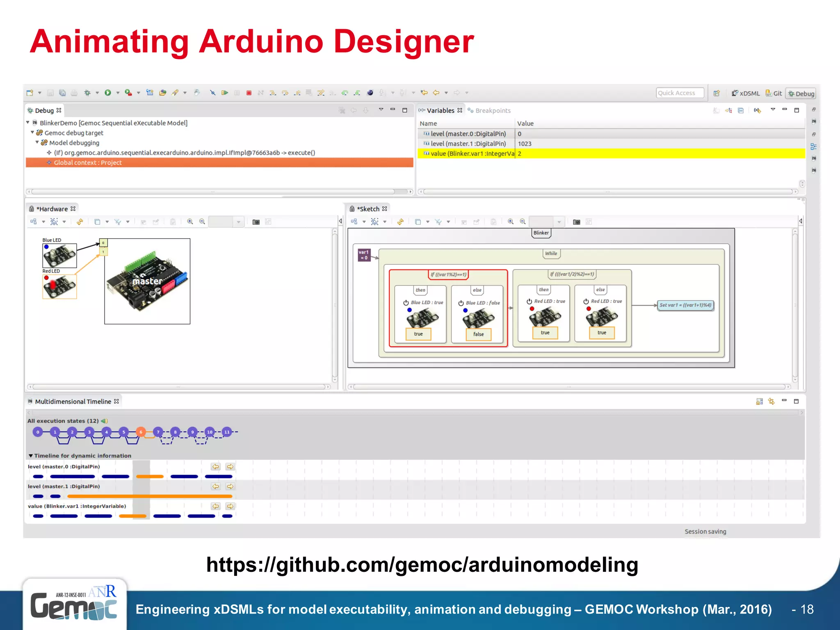Click the Debug bug icon in main toolbar

pyautogui.click(x=87, y=93)
